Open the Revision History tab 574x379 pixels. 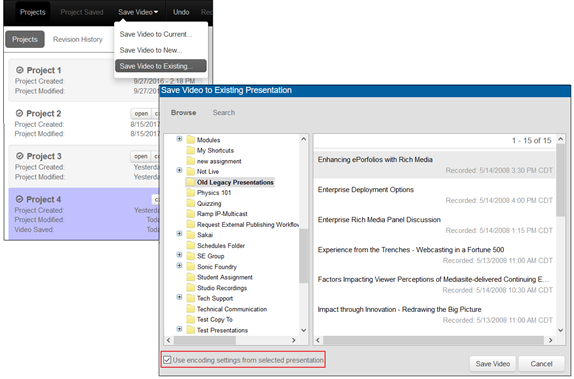78,39
